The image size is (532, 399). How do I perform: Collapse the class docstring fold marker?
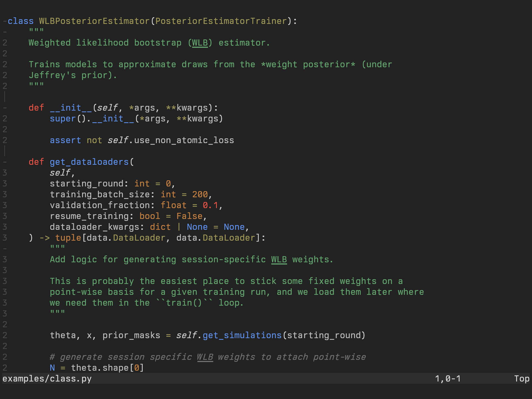(5, 32)
